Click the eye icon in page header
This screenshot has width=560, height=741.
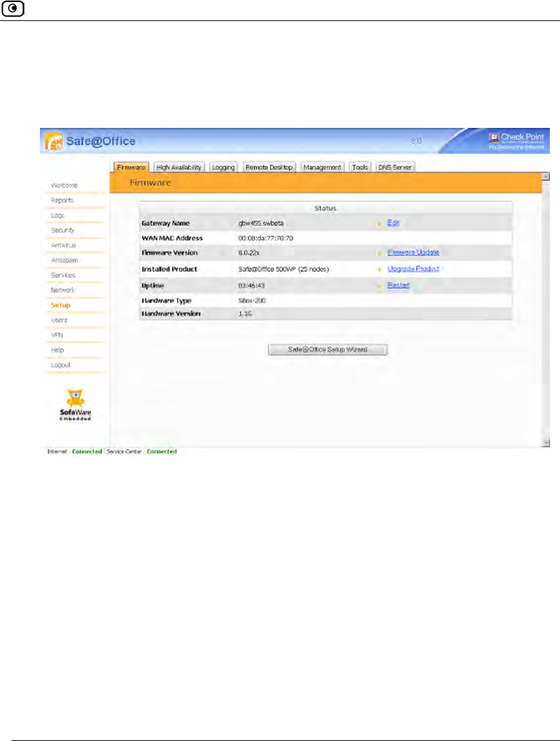pos(13,9)
